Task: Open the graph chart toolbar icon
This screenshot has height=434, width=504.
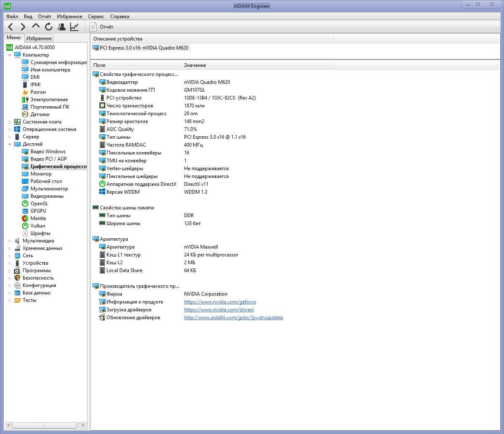Action: coord(74,27)
